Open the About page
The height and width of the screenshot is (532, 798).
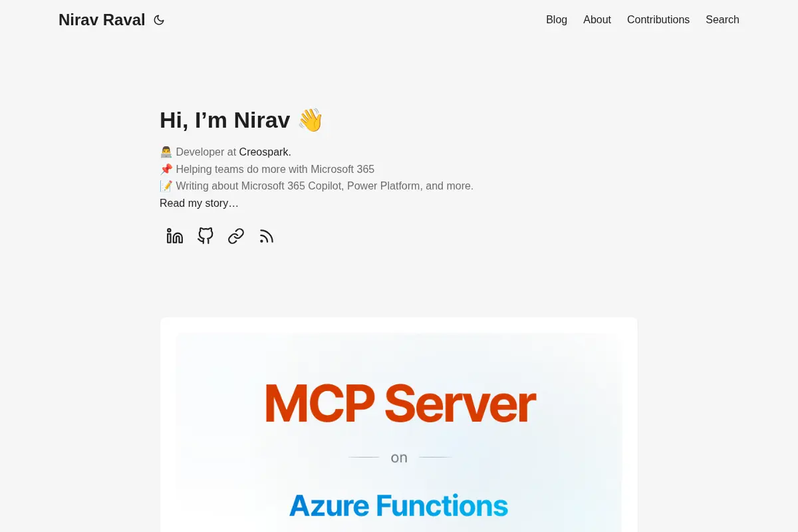coord(597,20)
